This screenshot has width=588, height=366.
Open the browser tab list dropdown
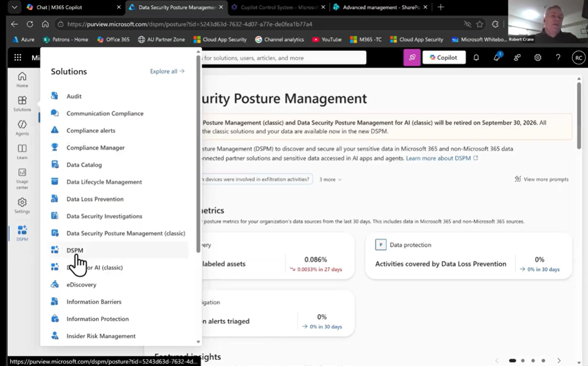click(14, 7)
